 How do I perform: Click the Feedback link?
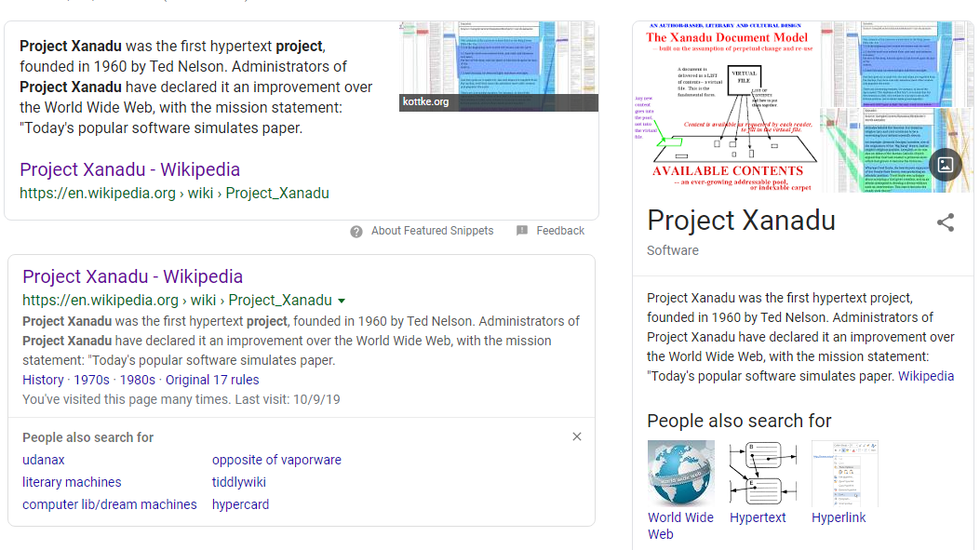point(560,231)
